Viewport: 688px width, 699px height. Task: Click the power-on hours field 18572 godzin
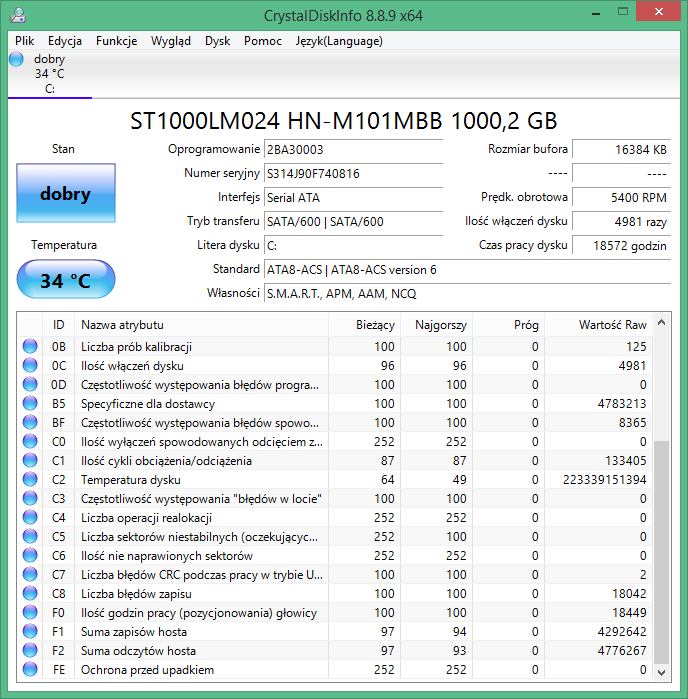(622, 246)
